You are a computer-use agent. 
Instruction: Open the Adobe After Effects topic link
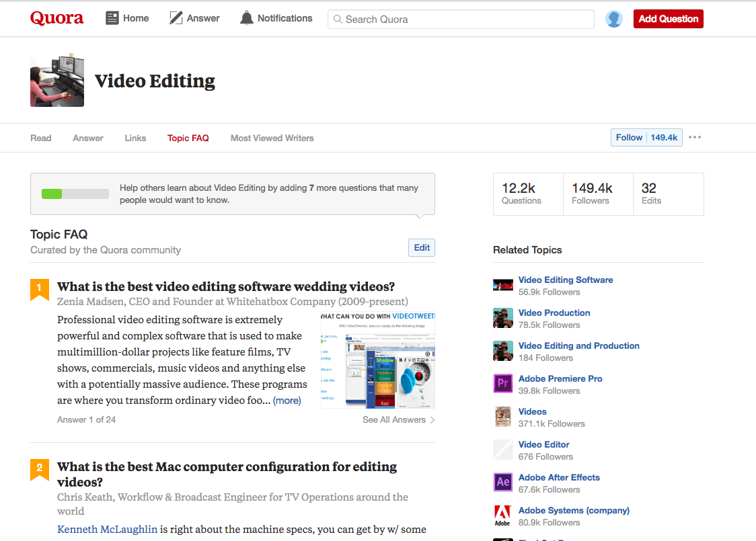559,477
